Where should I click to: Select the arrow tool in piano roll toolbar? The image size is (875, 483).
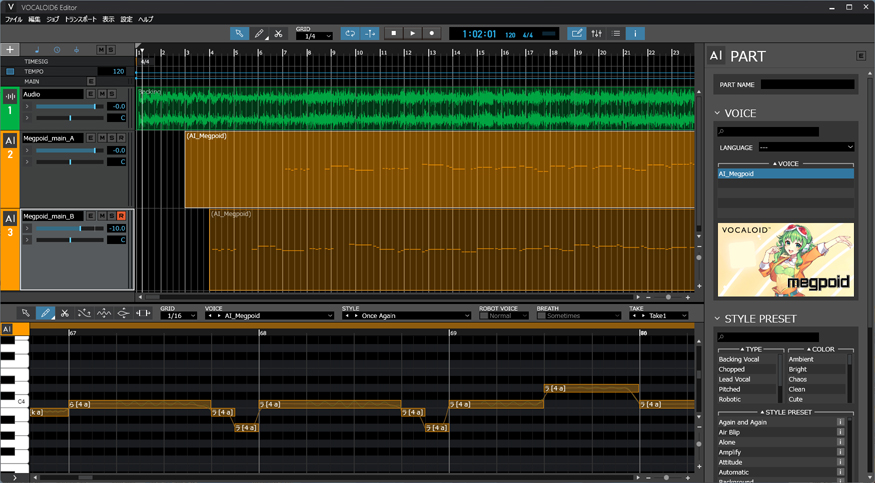tap(26, 313)
